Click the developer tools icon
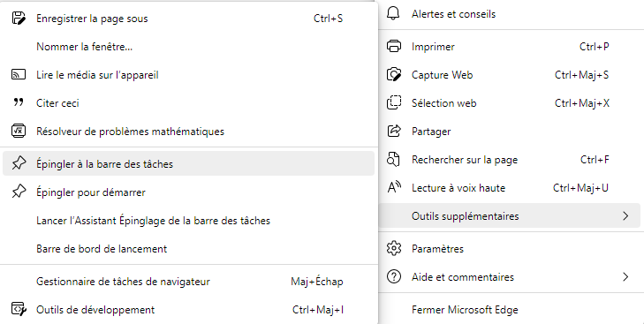 click(19, 309)
